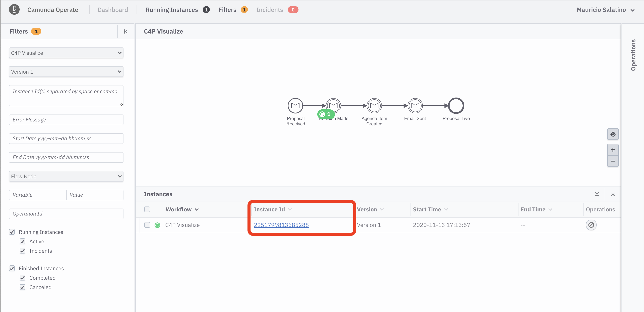Image resolution: width=644 pixels, height=312 pixels.
Task: Uncheck the Active filter
Action: coord(22,241)
